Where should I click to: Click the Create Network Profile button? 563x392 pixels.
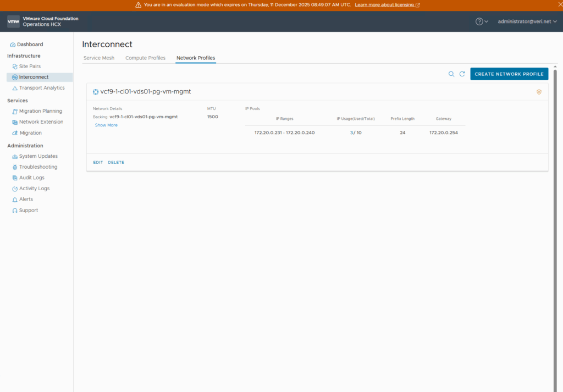509,74
